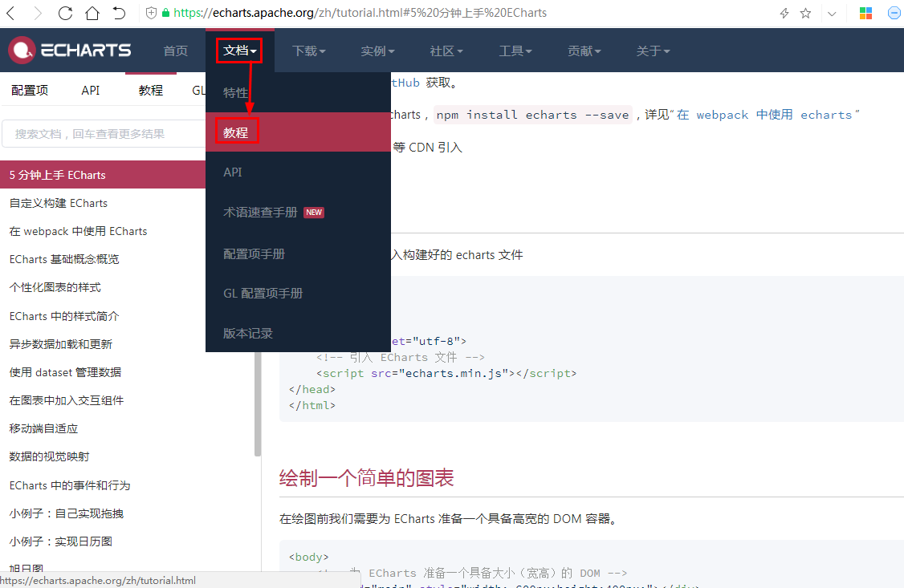Expand the 下载 dropdown menu
The width and height of the screenshot is (904, 588).
tap(308, 50)
